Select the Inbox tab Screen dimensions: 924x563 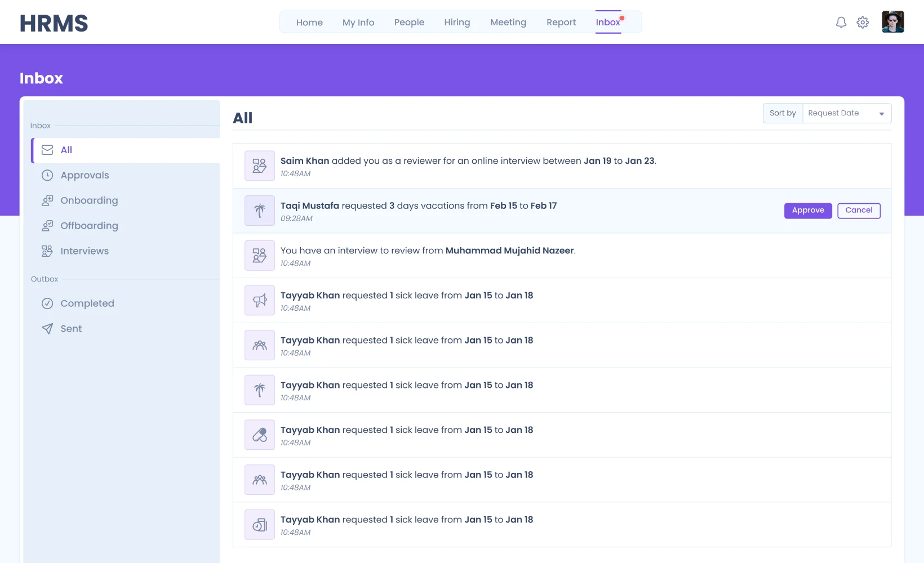coord(608,23)
